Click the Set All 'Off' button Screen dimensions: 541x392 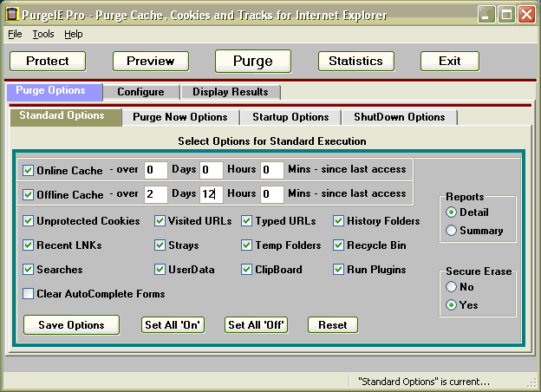click(256, 325)
